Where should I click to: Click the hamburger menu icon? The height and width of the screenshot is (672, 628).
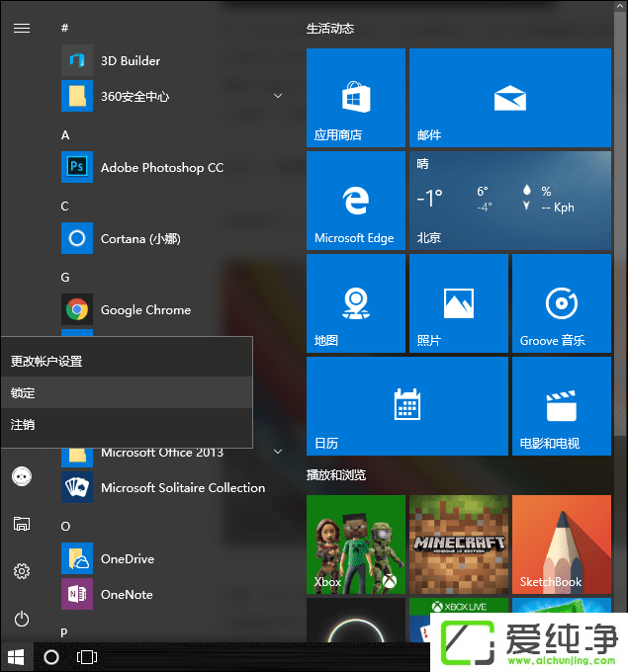[x=22, y=29]
